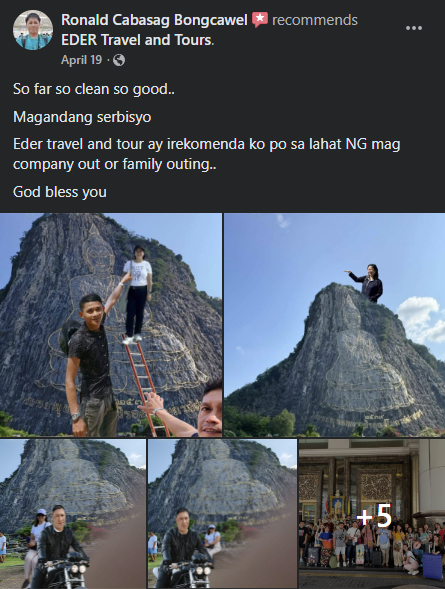Open Ronald Cabasag Bongcawel's profile picture

(x=33, y=30)
